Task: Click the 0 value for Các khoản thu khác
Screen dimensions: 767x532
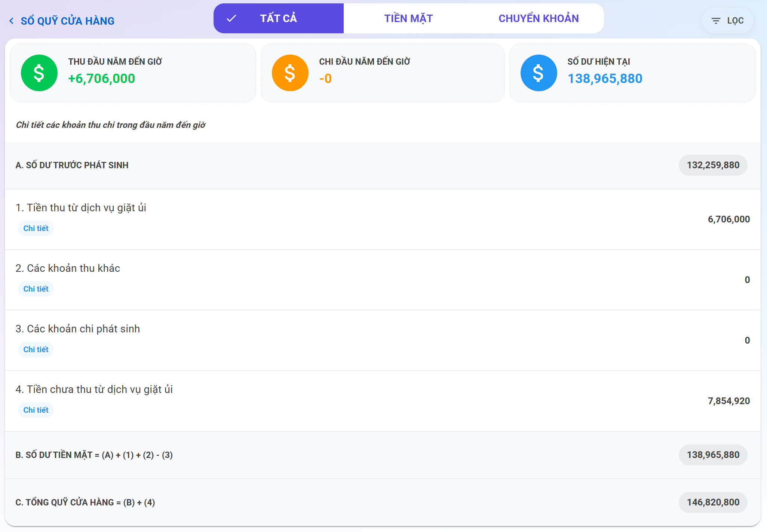Action: tap(747, 280)
